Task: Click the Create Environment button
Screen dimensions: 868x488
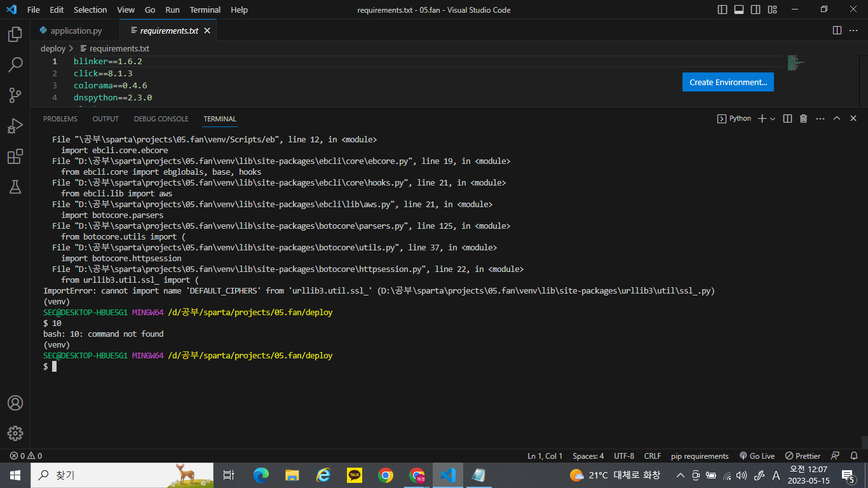Action: pos(728,82)
